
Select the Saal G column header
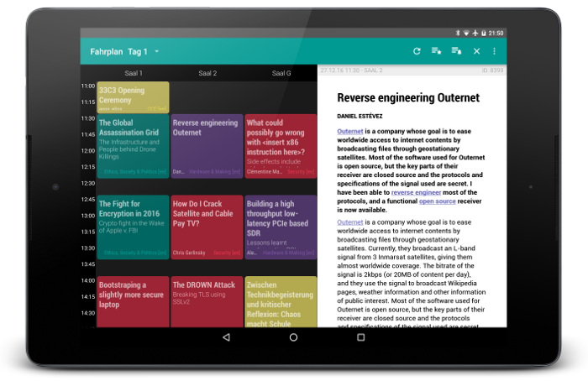point(281,73)
